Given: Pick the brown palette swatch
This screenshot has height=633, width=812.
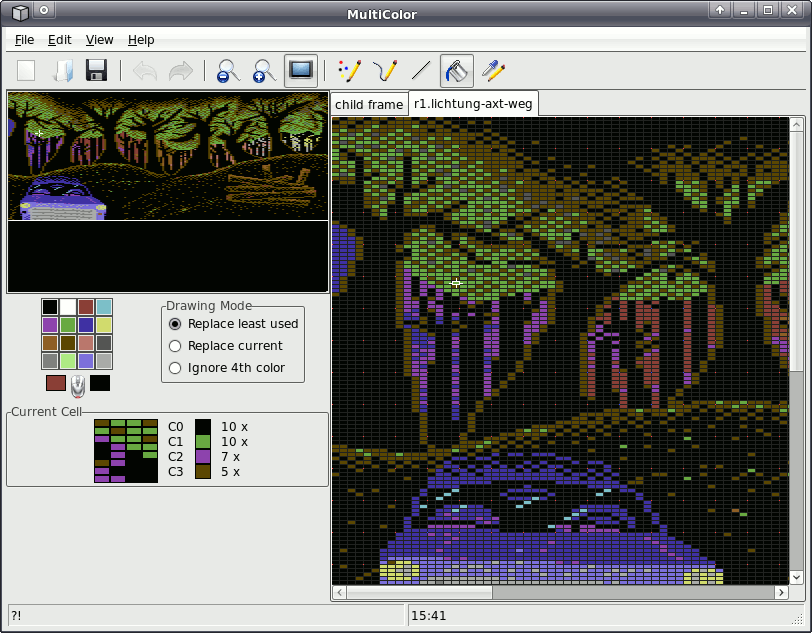Looking at the screenshot, I should click(68, 343).
